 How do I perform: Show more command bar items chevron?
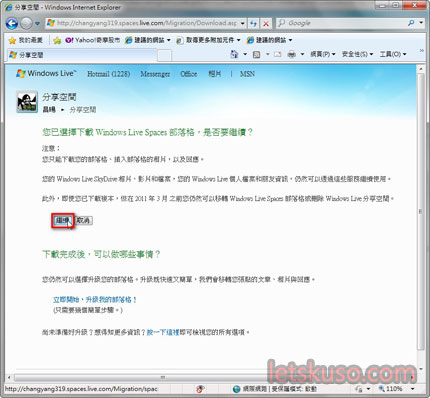(422, 51)
